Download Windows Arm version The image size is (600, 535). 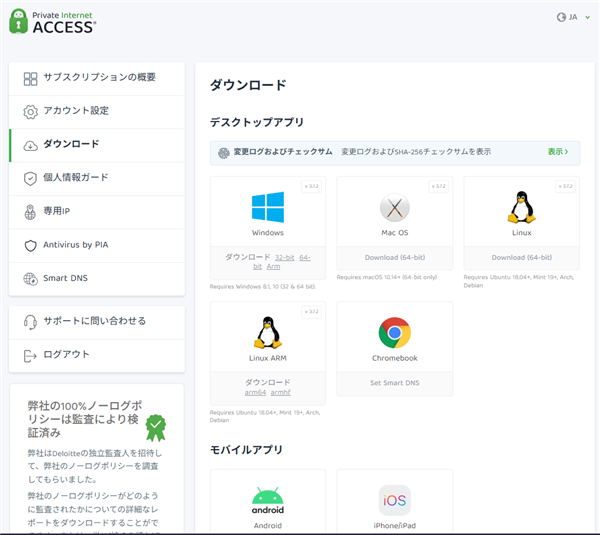(x=273, y=266)
